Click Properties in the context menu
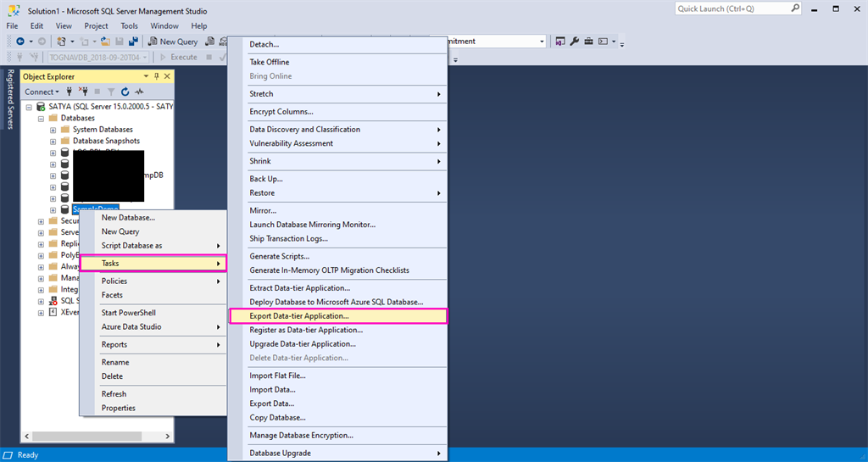Viewport: 868px width, 462px height. (x=153, y=408)
